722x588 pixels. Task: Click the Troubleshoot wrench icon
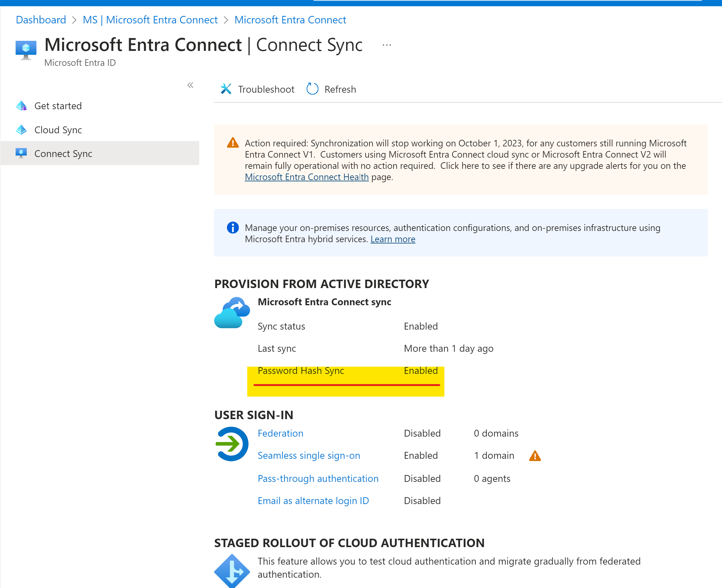[x=226, y=89]
